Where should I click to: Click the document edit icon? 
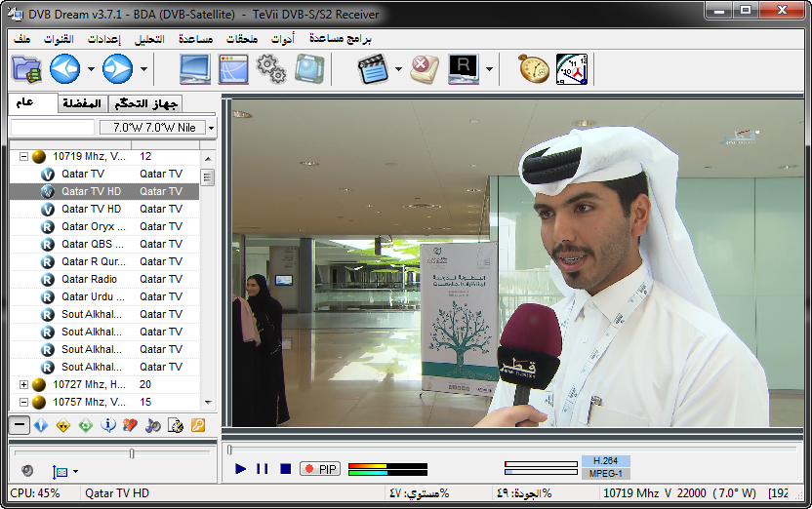(x=176, y=425)
